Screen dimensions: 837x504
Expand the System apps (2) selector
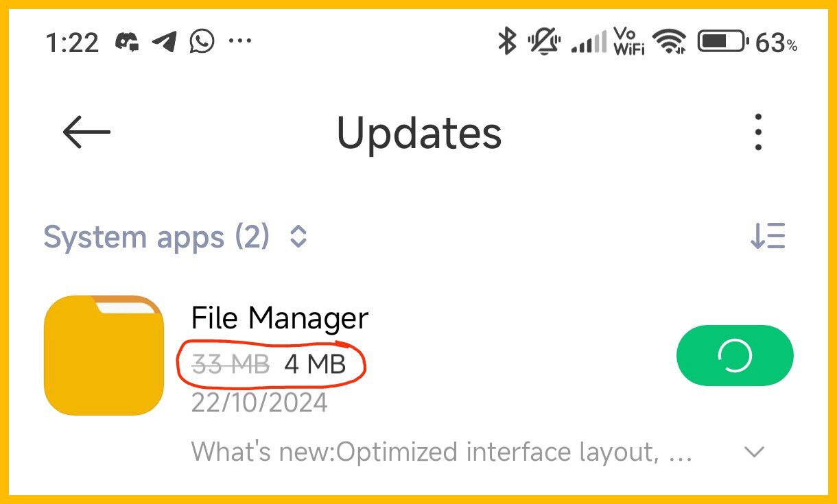(x=176, y=237)
